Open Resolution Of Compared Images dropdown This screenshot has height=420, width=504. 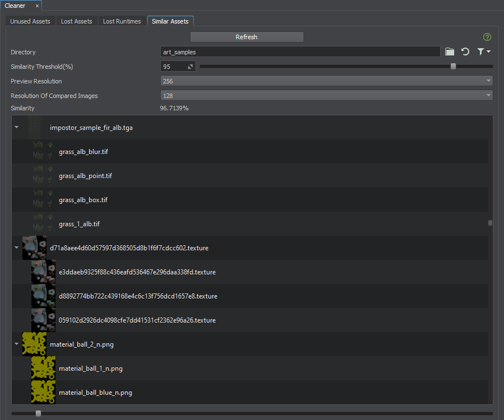click(x=326, y=96)
